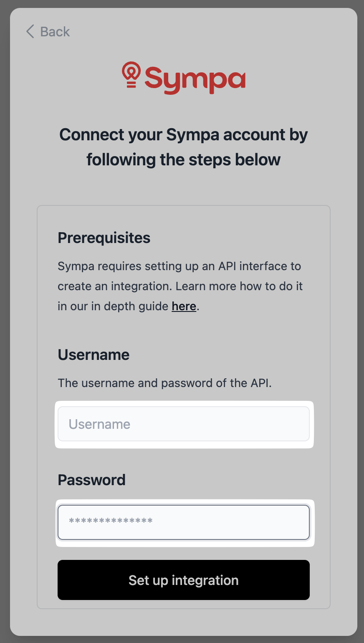This screenshot has width=364, height=643.
Task: Click the dimmed area outside the dialog
Action: coord(4,321)
